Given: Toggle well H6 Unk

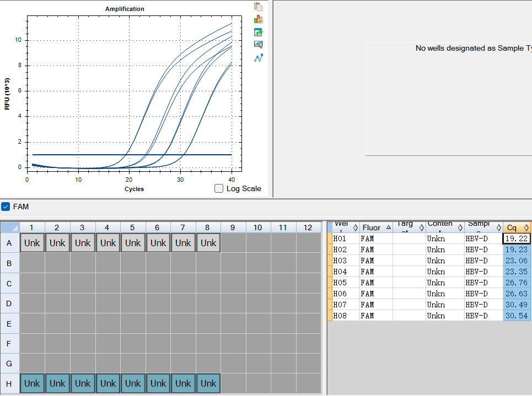Looking at the screenshot, I should (158, 383).
